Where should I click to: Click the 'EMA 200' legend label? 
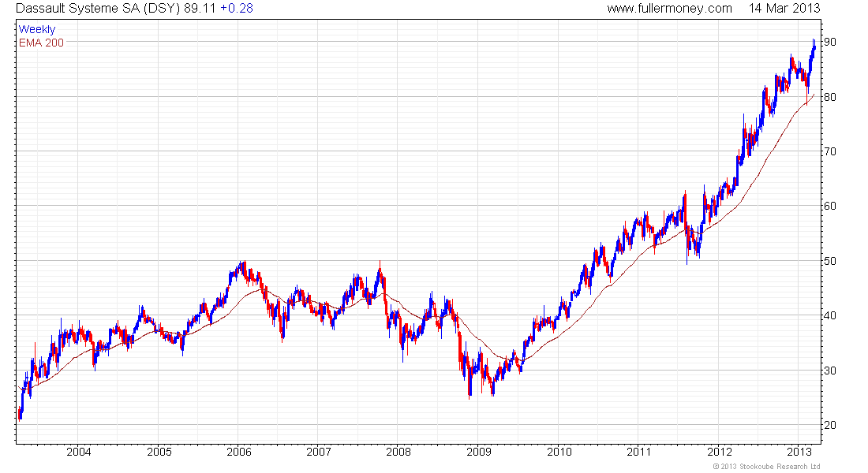pos(42,43)
